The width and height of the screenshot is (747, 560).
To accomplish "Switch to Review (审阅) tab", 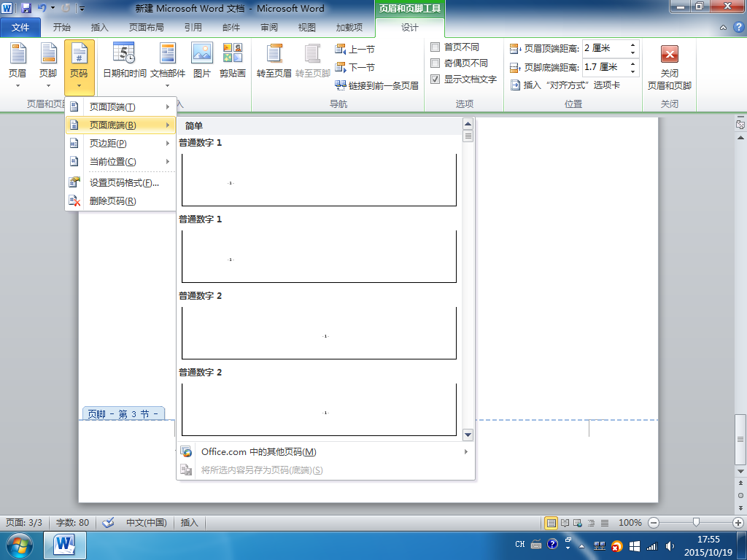I will coord(269,28).
